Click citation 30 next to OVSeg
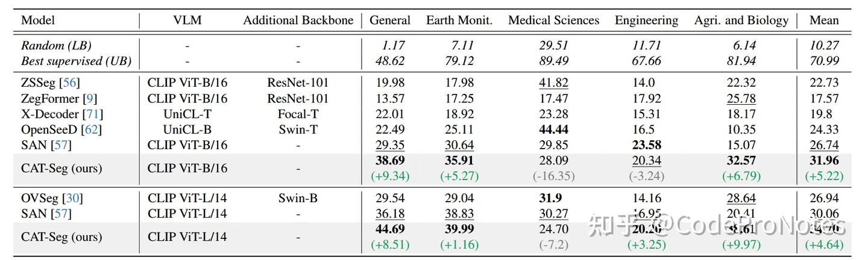 74,198
